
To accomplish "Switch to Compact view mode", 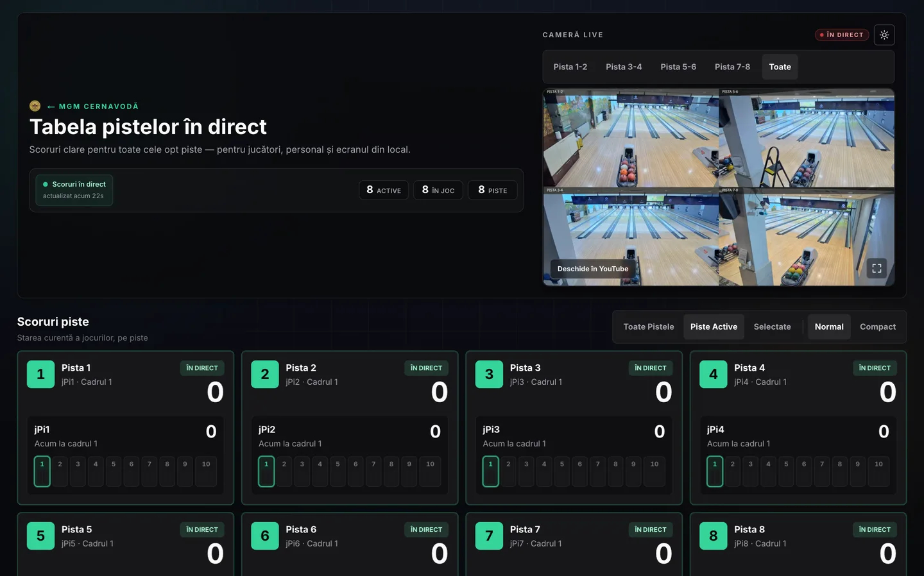I will click(878, 326).
